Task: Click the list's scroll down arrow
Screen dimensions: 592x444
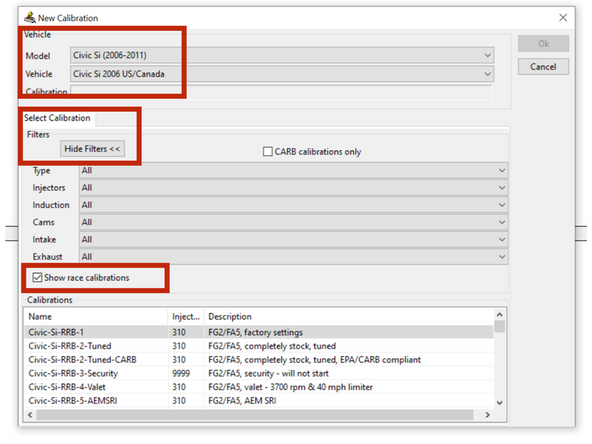Action: coord(500,403)
